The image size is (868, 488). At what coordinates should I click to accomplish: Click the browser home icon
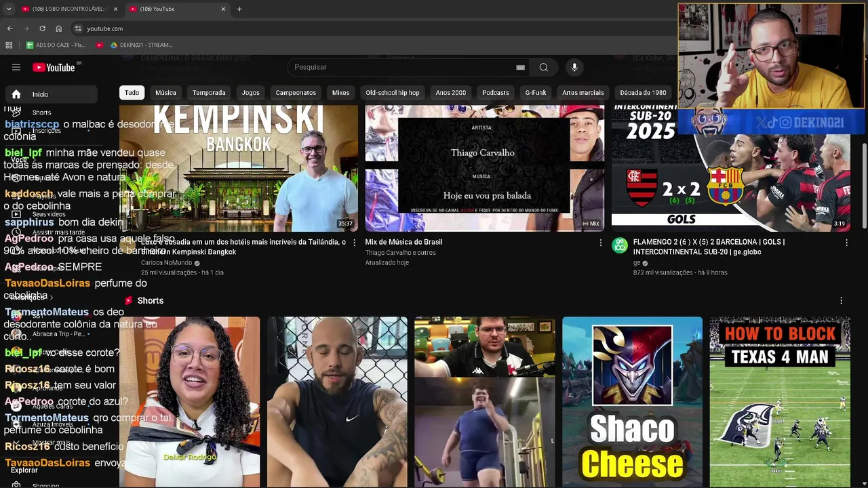(58, 28)
